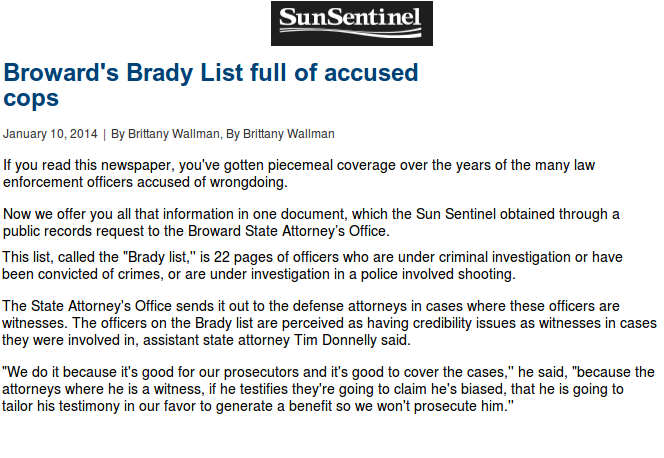Click the January 10, 2014 date
Screen dimensions: 664x458
click(50, 134)
